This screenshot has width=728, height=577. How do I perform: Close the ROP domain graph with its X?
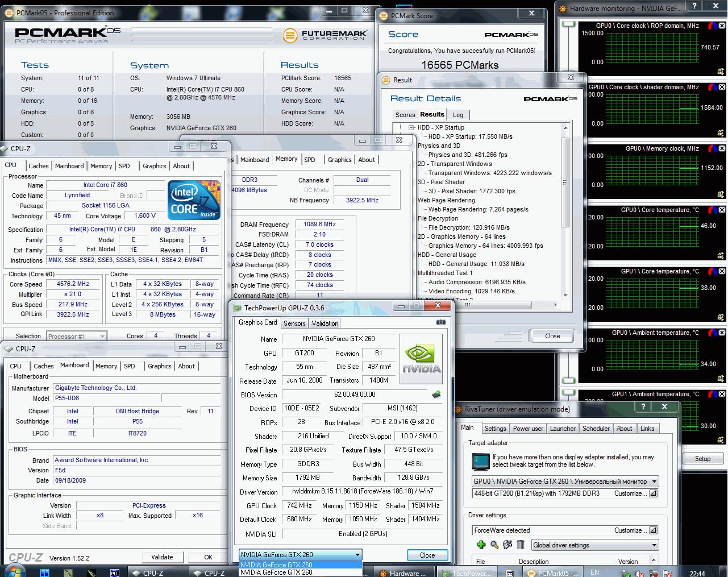(x=721, y=26)
